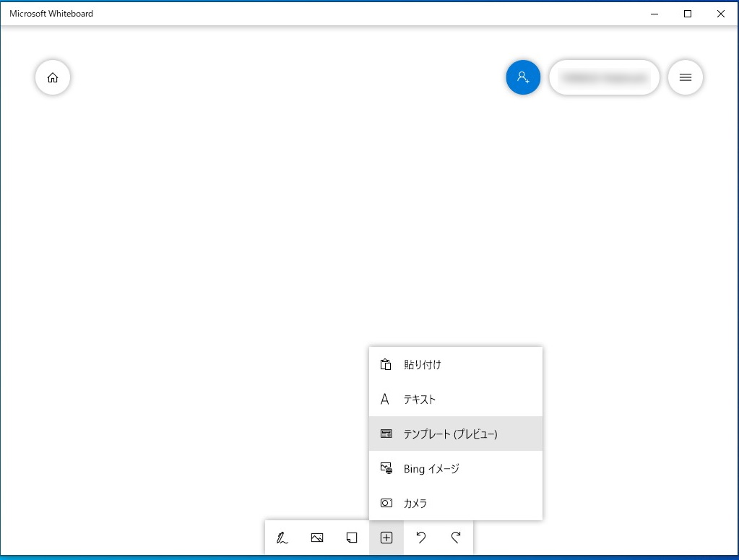The height and width of the screenshot is (560, 739).
Task: Click the add image toolbar icon
Action: [317, 538]
